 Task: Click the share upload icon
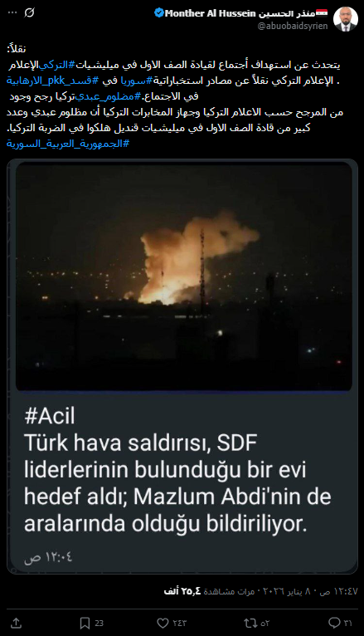point(16,623)
